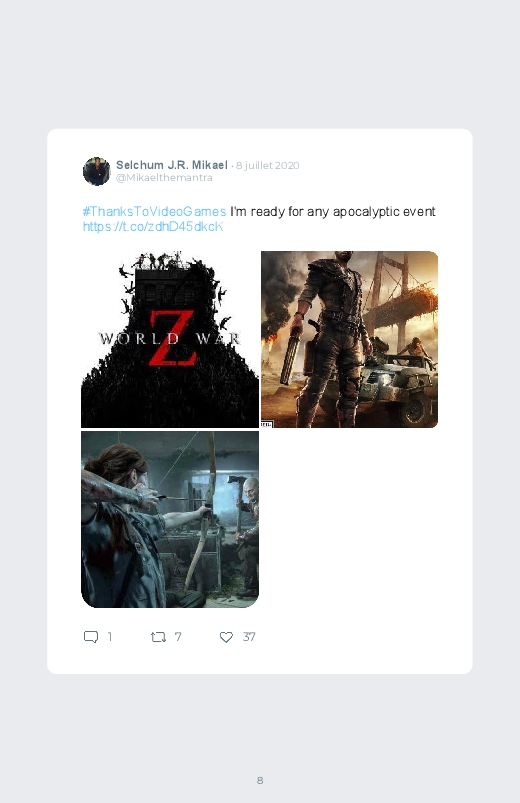
Task: Click the tweet text about apocalyptic event
Action: coord(332,212)
